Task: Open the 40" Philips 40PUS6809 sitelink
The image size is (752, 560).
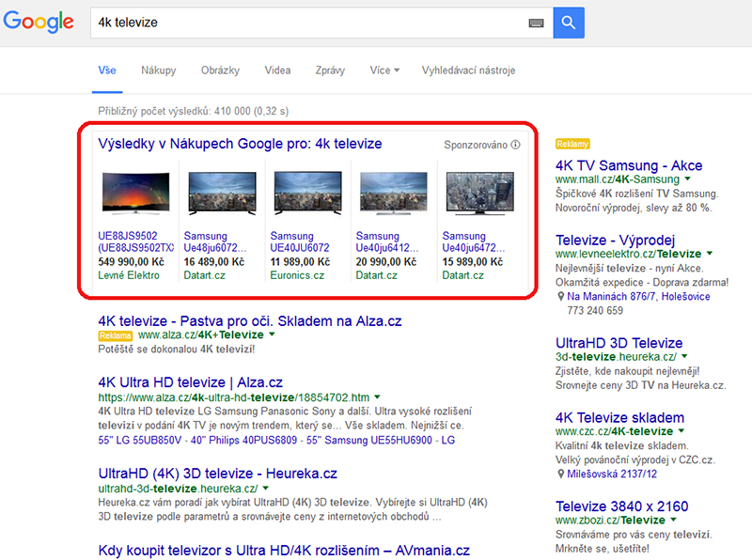Action: pyautogui.click(x=243, y=440)
